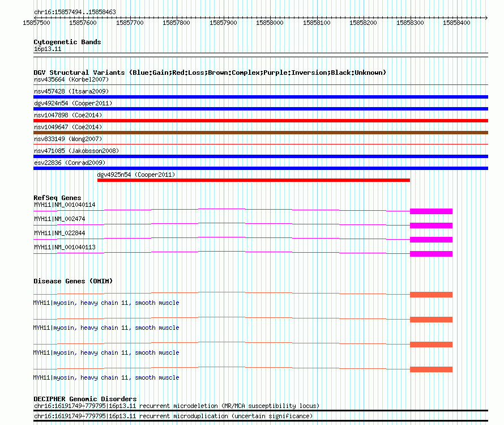The image size is (504, 425).
Task: Open the MYH11|NM_001040114 transcript label
Action: point(65,205)
